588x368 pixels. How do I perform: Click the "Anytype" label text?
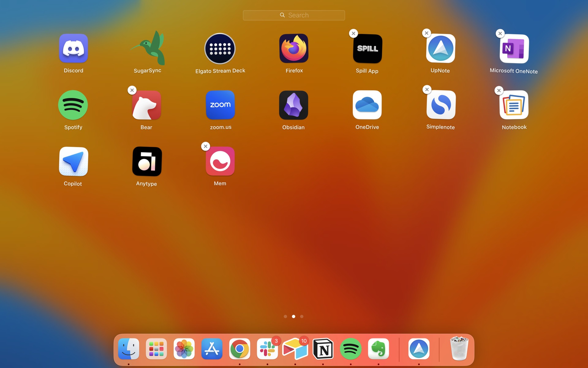[146, 184]
